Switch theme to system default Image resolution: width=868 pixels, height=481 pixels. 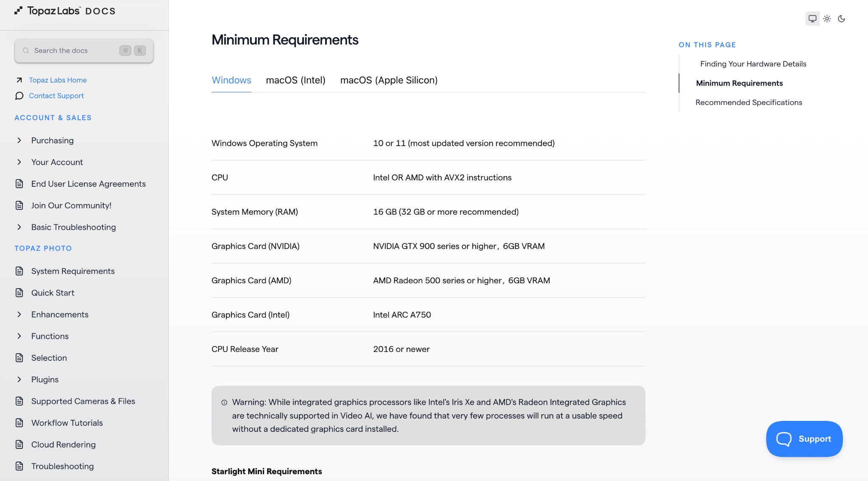[x=812, y=19]
